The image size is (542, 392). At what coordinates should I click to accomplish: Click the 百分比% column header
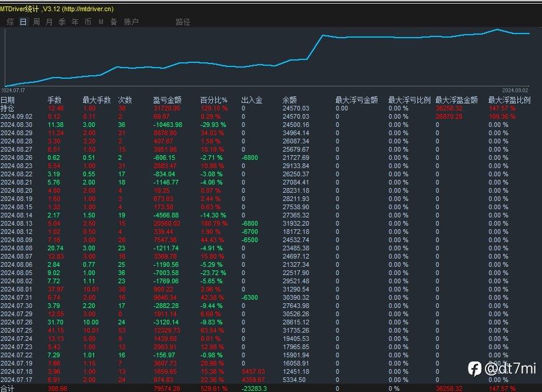(213, 100)
